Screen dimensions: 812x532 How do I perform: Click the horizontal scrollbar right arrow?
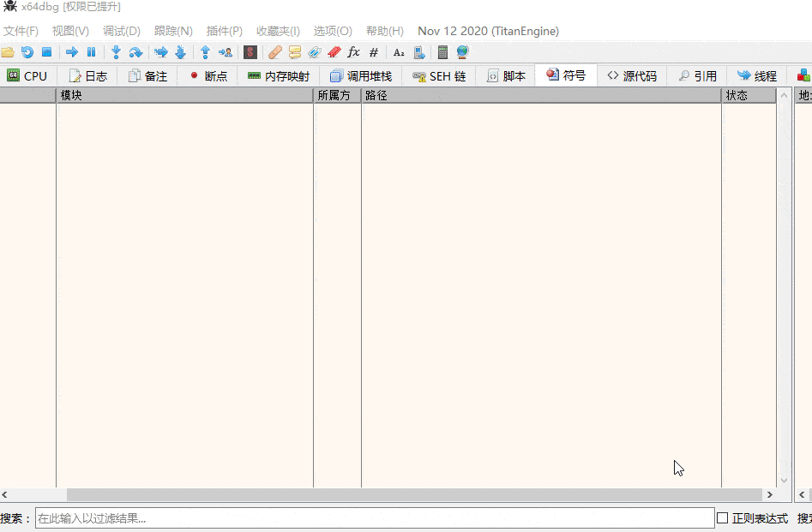(x=770, y=495)
